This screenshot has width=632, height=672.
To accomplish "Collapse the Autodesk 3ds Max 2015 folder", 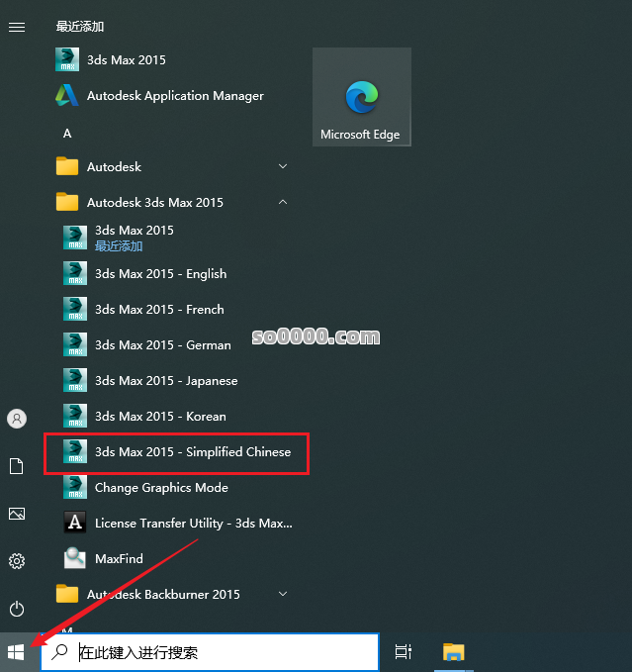I will 283,203.
